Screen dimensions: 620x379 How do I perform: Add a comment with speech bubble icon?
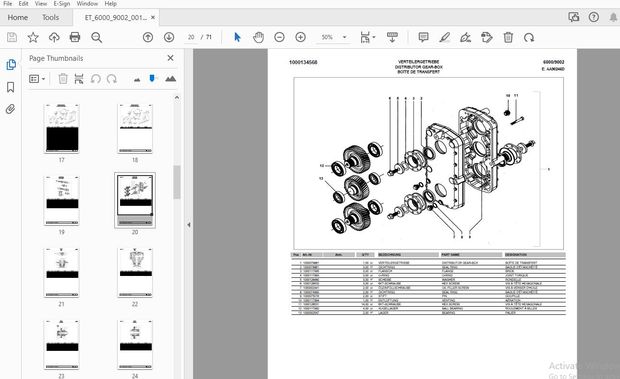(423, 37)
